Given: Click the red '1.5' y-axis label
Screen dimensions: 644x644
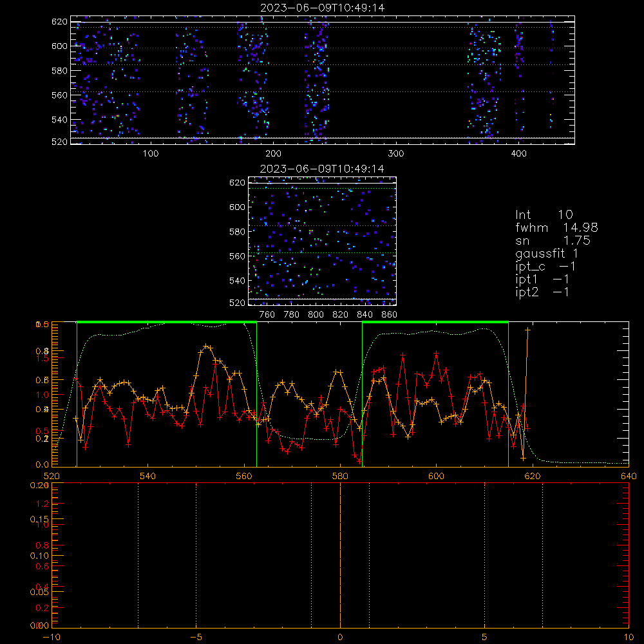Looking at the screenshot, I should tap(43, 358).
